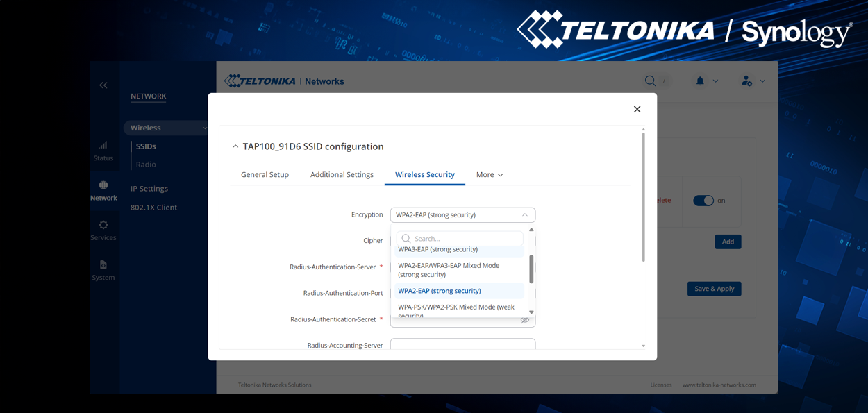Toggle the SSID on/off switch
This screenshot has height=413, width=868.
[703, 201]
